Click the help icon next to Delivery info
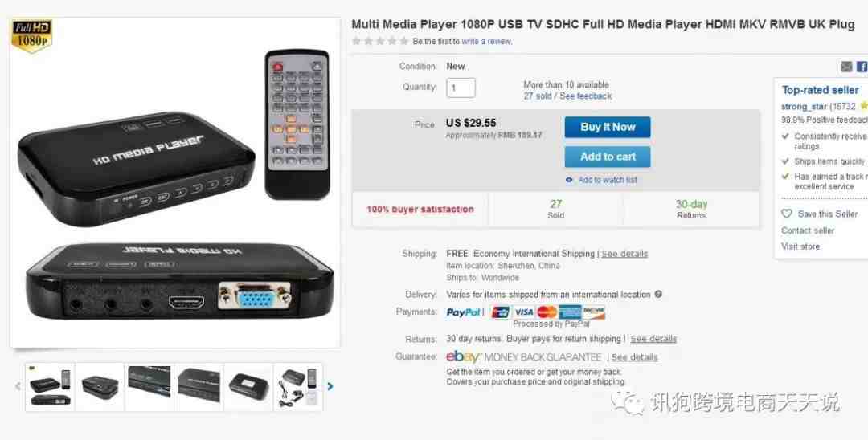The width and height of the screenshot is (868, 440). coord(658,295)
